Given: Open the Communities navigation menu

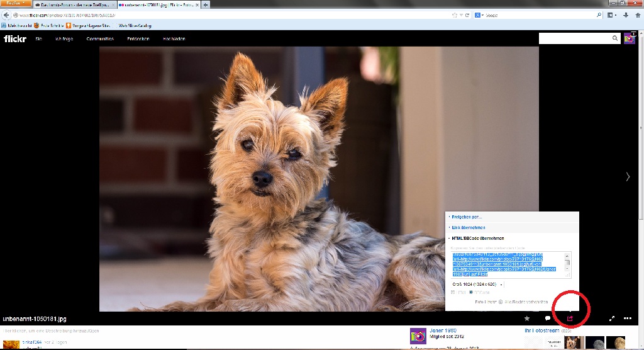Looking at the screenshot, I should [x=100, y=38].
